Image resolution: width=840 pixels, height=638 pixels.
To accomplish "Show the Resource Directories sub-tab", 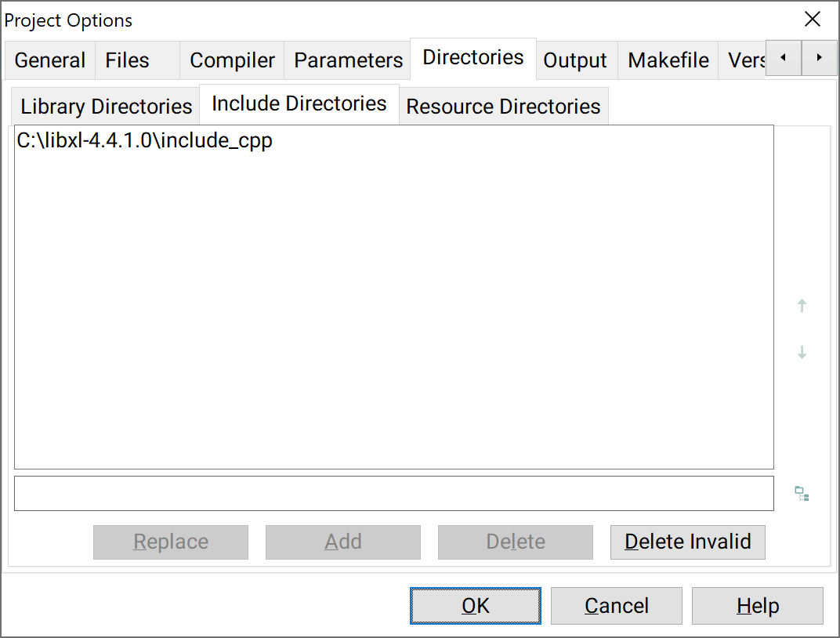I will [503, 106].
